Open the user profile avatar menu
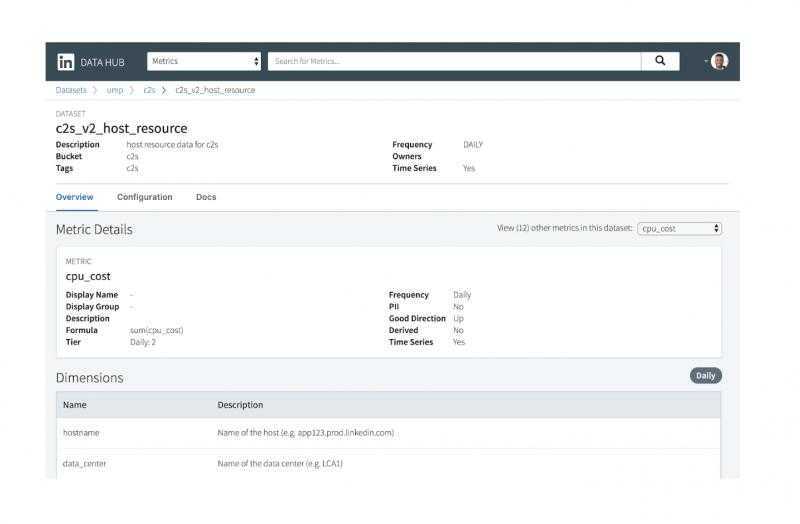The width and height of the screenshot is (800, 524). pos(719,61)
